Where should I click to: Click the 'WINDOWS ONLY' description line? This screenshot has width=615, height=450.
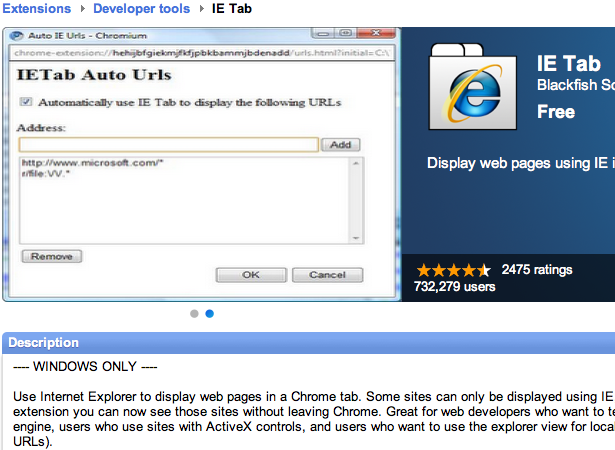pyautogui.click(x=85, y=366)
